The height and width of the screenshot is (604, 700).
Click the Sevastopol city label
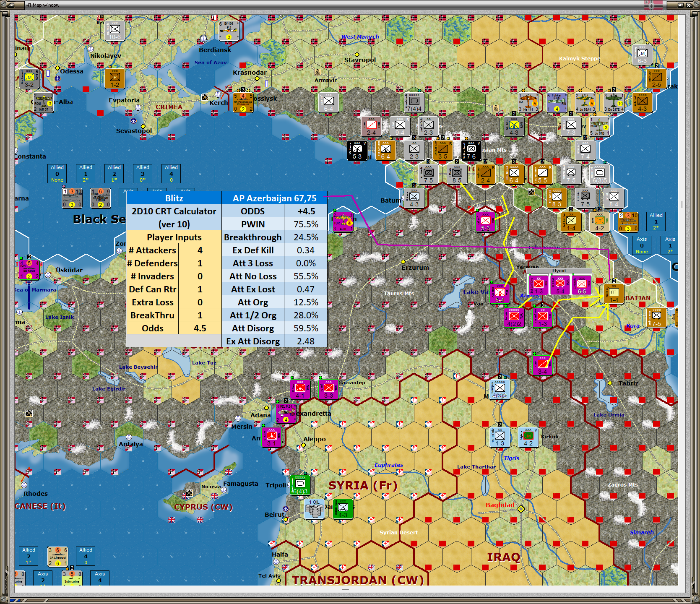tap(134, 131)
